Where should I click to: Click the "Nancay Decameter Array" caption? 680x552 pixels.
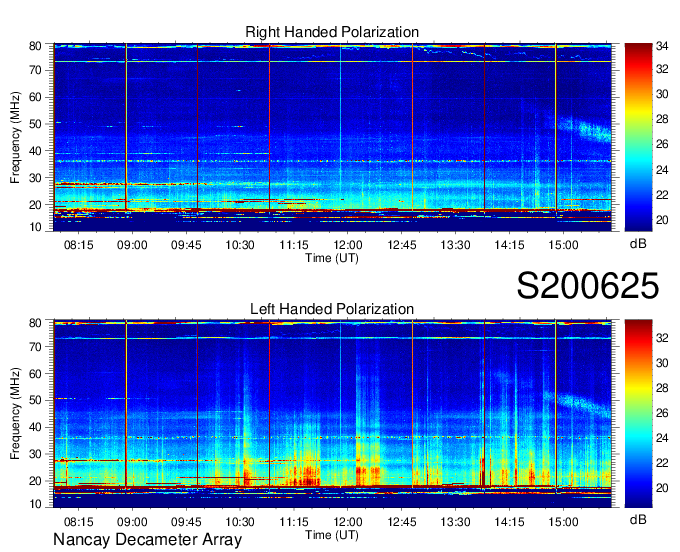[x=147, y=540]
